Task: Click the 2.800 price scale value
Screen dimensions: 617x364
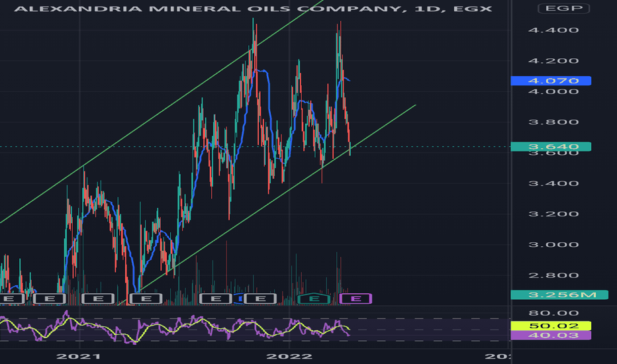Action: [553, 275]
